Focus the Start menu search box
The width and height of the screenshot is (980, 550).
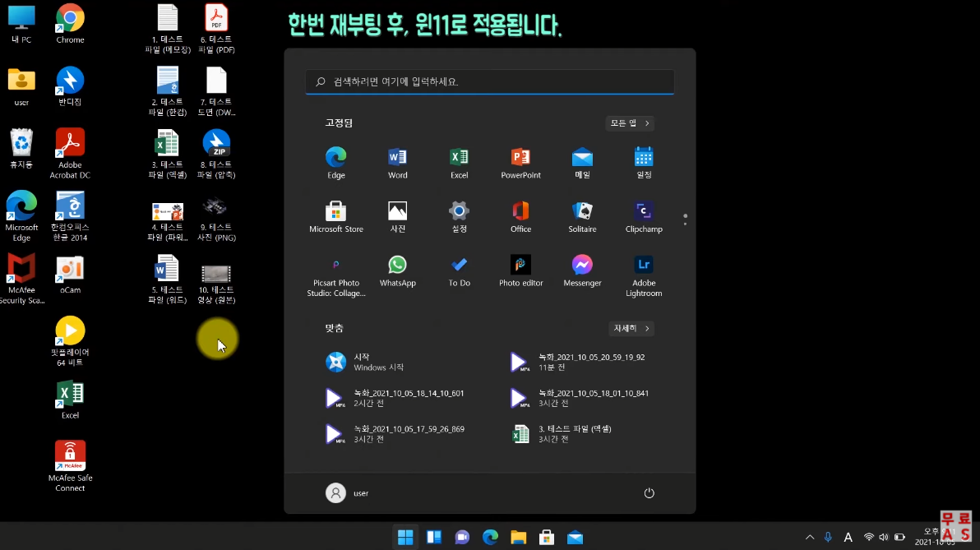[x=490, y=82]
